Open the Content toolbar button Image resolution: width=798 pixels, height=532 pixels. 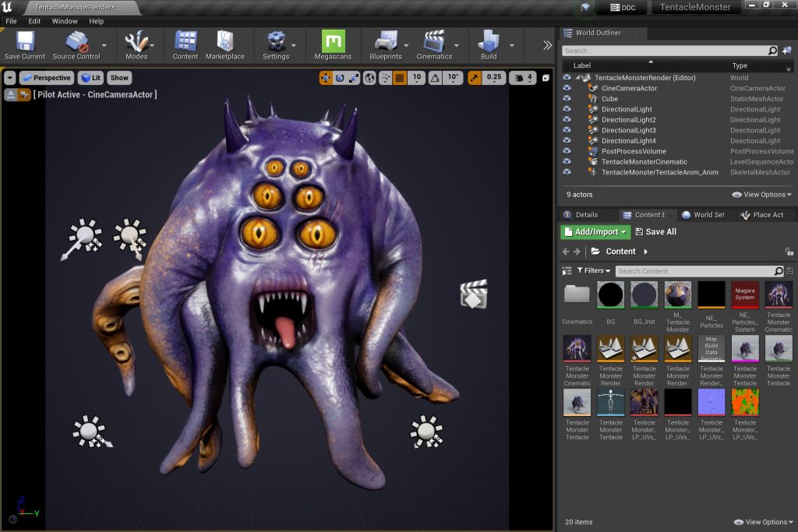click(185, 45)
